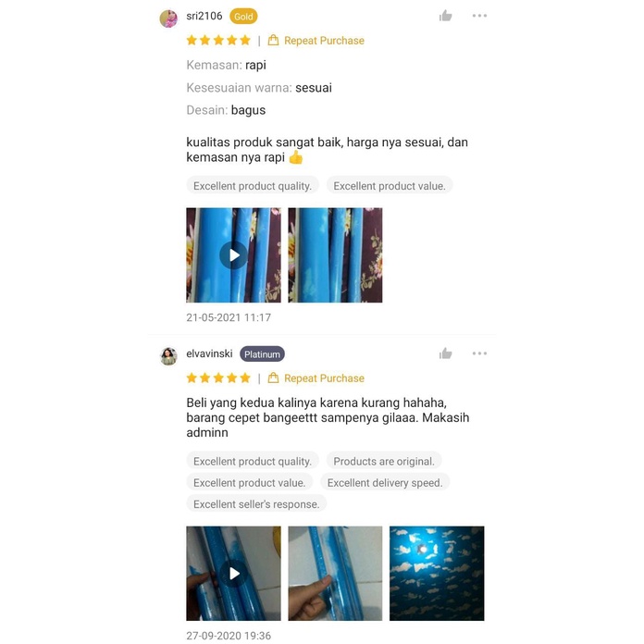Select Repeat Purchase tag in elvavinski's review

[316, 378]
